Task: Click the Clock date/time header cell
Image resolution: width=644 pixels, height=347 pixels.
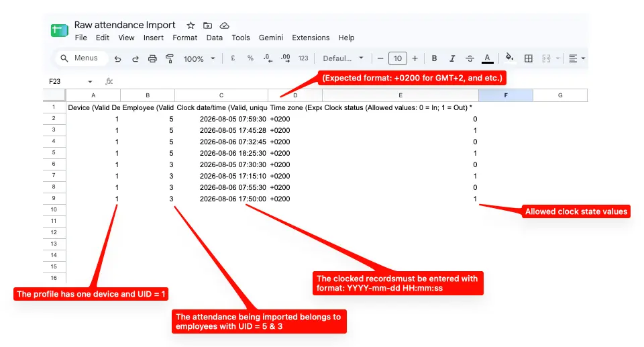Action: pos(221,107)
